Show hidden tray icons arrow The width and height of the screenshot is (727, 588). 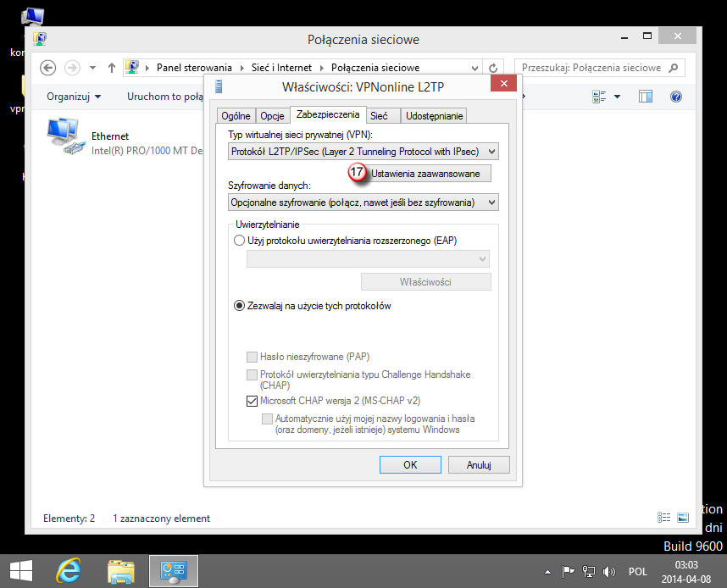[547, 572]
